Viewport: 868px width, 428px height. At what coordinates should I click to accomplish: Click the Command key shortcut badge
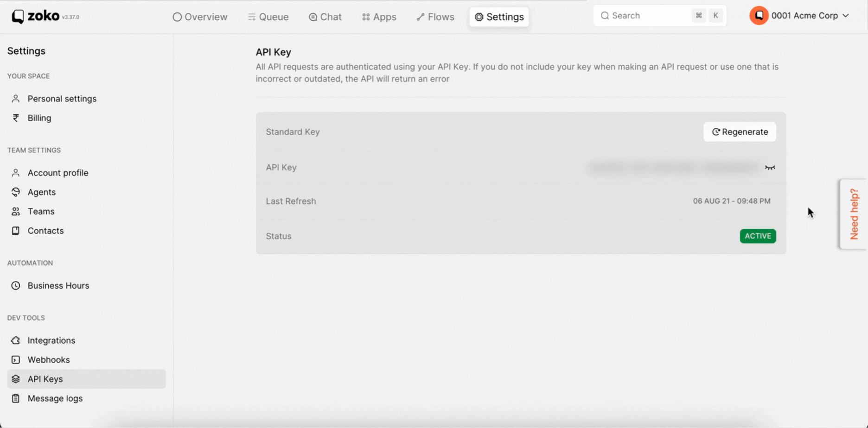click(699, 16)
